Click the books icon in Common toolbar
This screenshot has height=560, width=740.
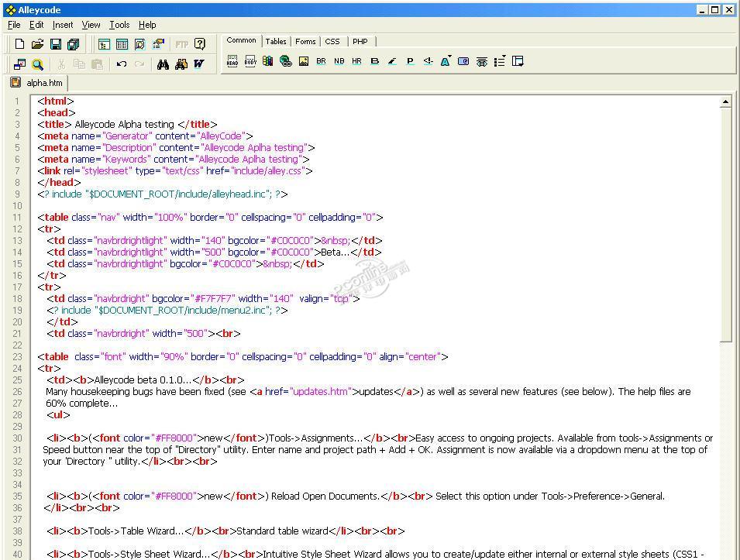(x=267, y=61)
